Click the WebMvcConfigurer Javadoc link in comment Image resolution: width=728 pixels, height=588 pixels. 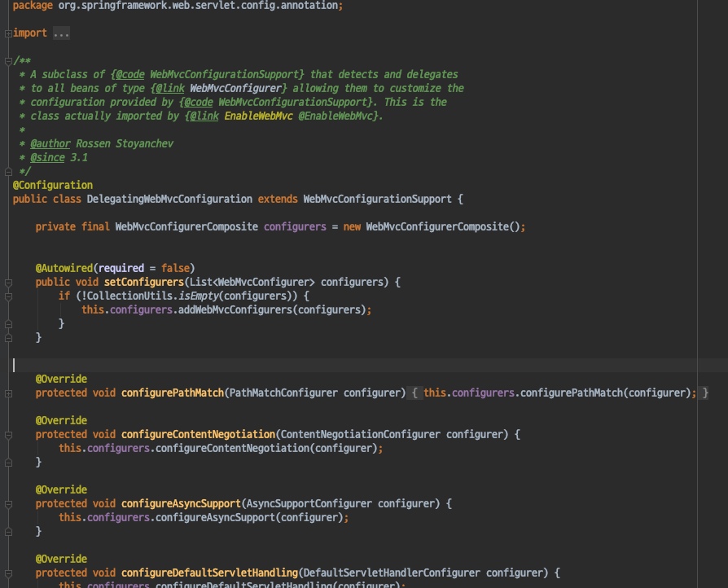(235, 88)
